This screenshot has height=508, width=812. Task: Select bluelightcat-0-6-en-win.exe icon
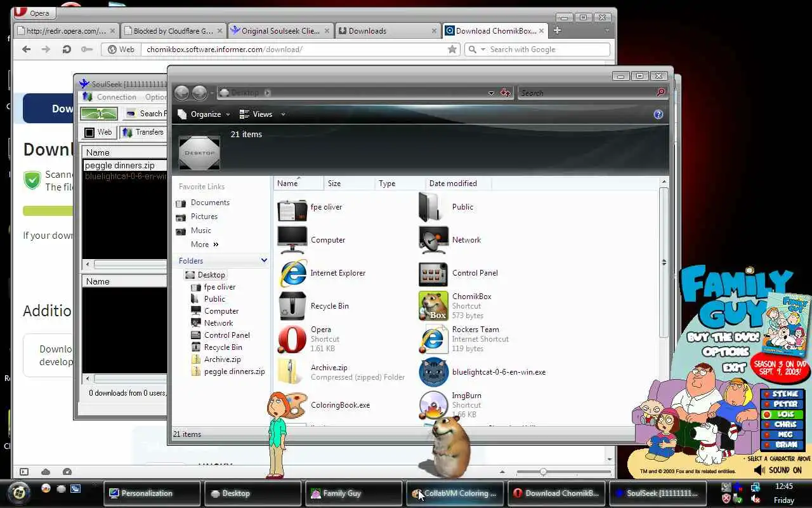[434, 372]
